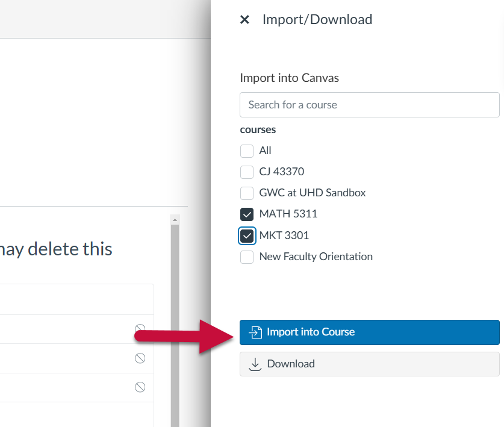
Task: Click the vertical scrollbar track
Action: 175,325
